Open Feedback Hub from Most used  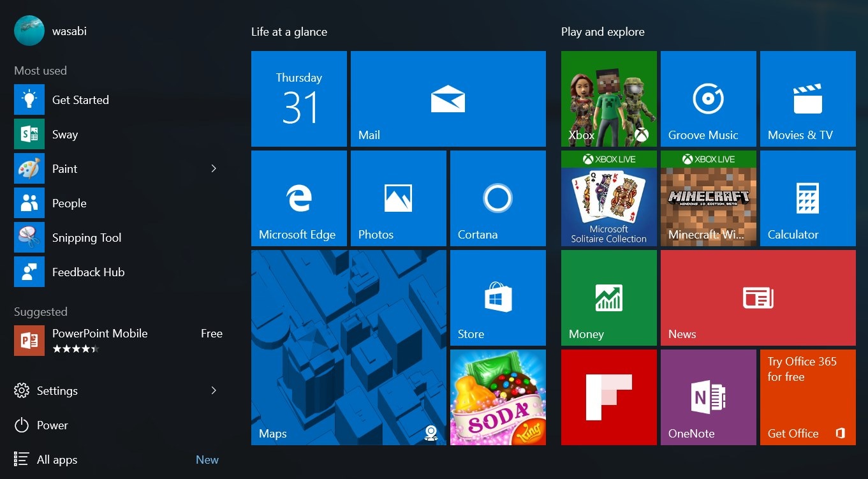tap(119, 272)
